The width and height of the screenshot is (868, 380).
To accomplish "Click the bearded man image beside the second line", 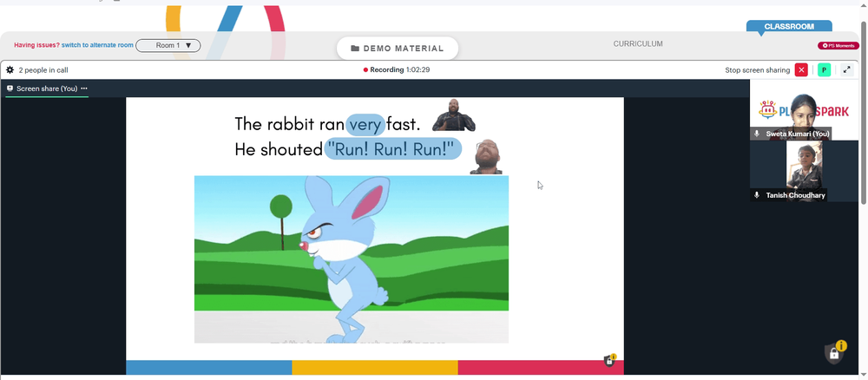I will (x=487, y=157).
